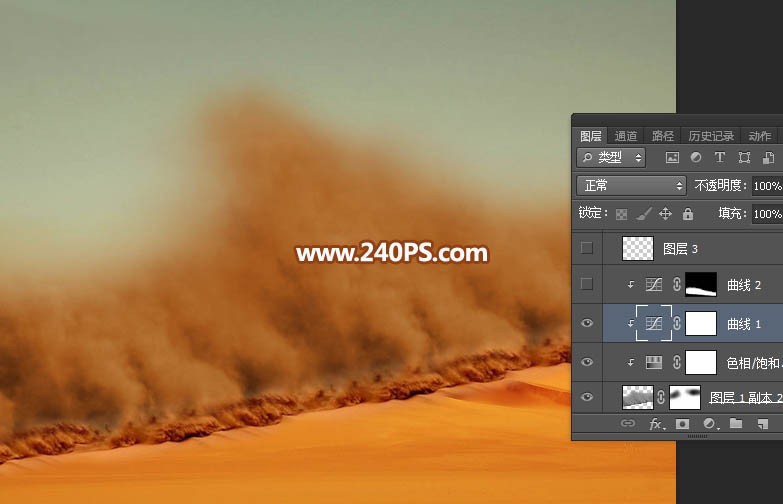Select the mask thumbnail of 图层 1 副本 2
This screenshot has height=504, width=783.
click(x=685, y=397)
